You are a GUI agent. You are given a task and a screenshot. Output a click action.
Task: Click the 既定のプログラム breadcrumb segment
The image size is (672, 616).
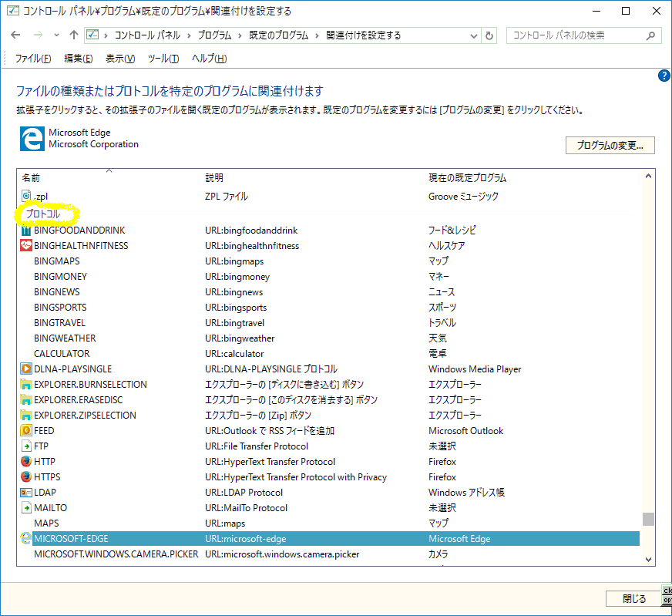pos(278,35)
